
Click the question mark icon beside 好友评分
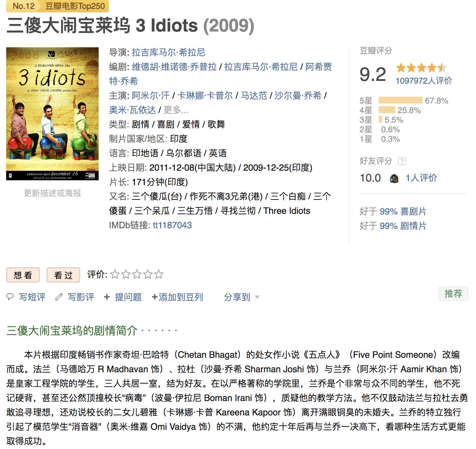402,161
